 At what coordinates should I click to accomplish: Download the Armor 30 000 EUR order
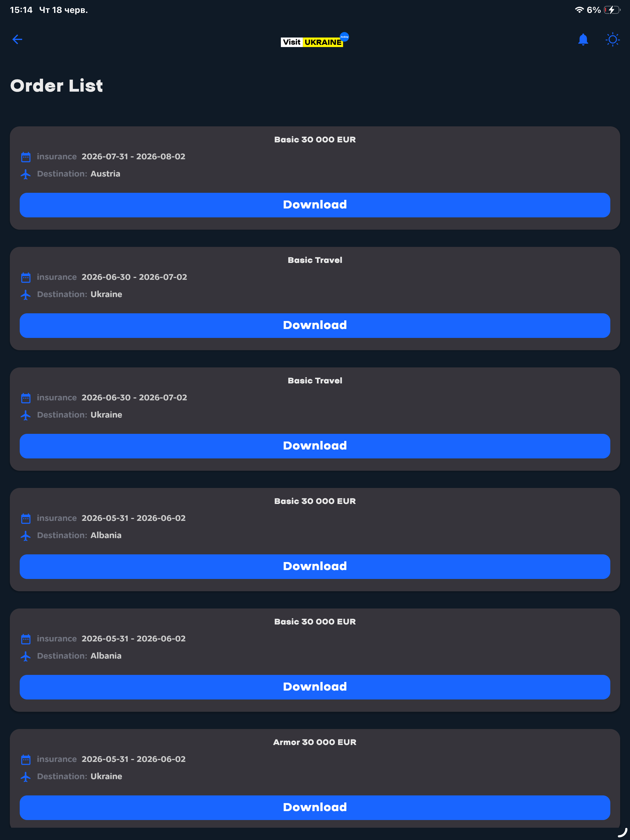click(315, 808)
